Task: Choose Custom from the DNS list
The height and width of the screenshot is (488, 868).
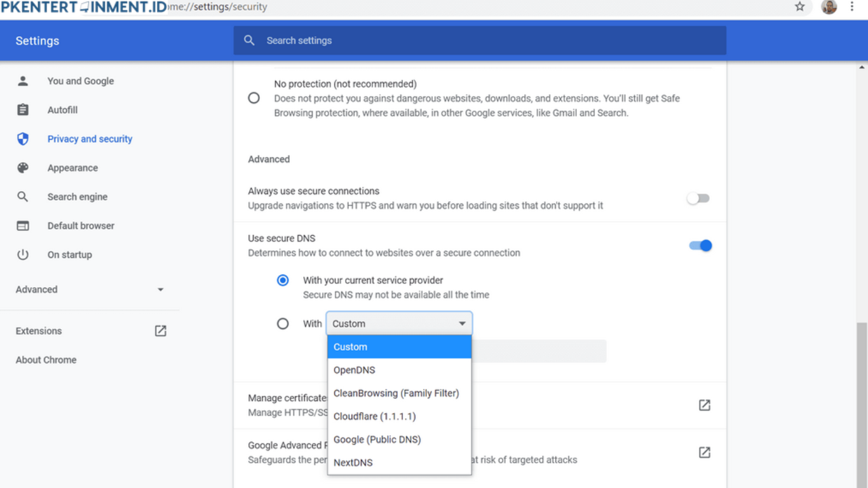Action: [x=399, y=347]
